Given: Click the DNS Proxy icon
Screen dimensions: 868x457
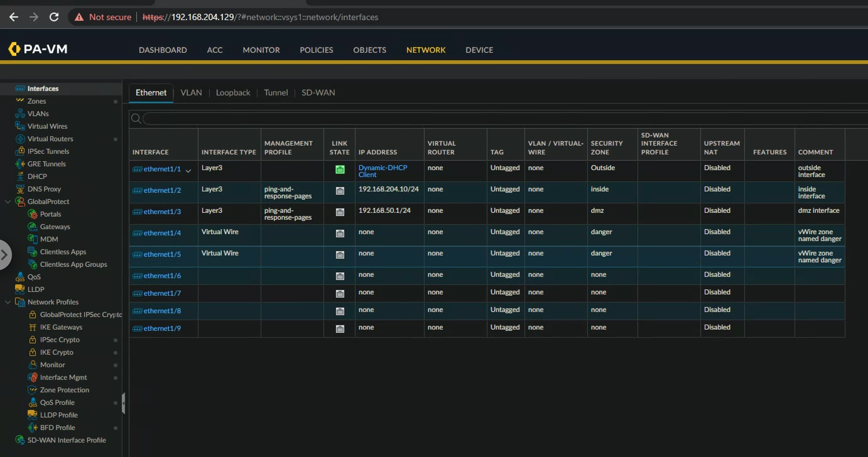Looking at the screenshot, I should (20, 189).
